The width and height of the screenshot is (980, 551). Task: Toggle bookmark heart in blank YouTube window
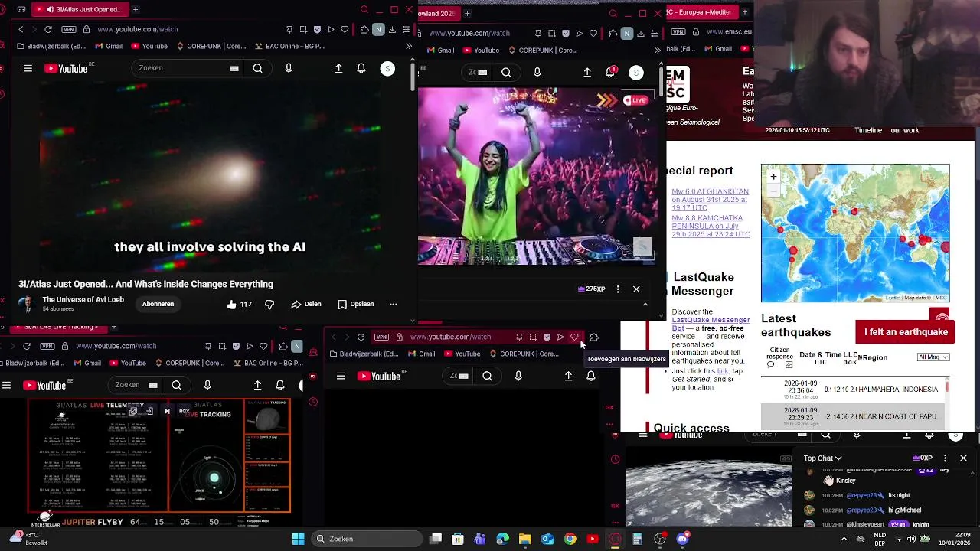coord(574,337)
